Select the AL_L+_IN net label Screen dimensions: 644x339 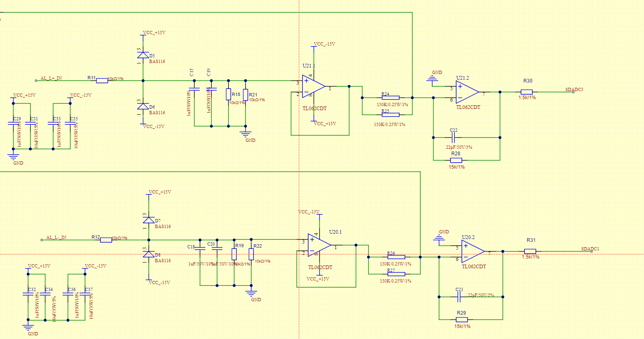point(51,78)
